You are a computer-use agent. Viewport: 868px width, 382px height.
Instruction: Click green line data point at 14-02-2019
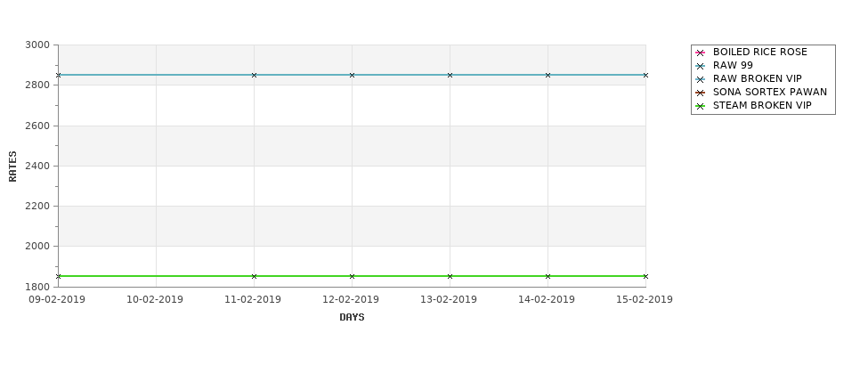tap(548, 276)
